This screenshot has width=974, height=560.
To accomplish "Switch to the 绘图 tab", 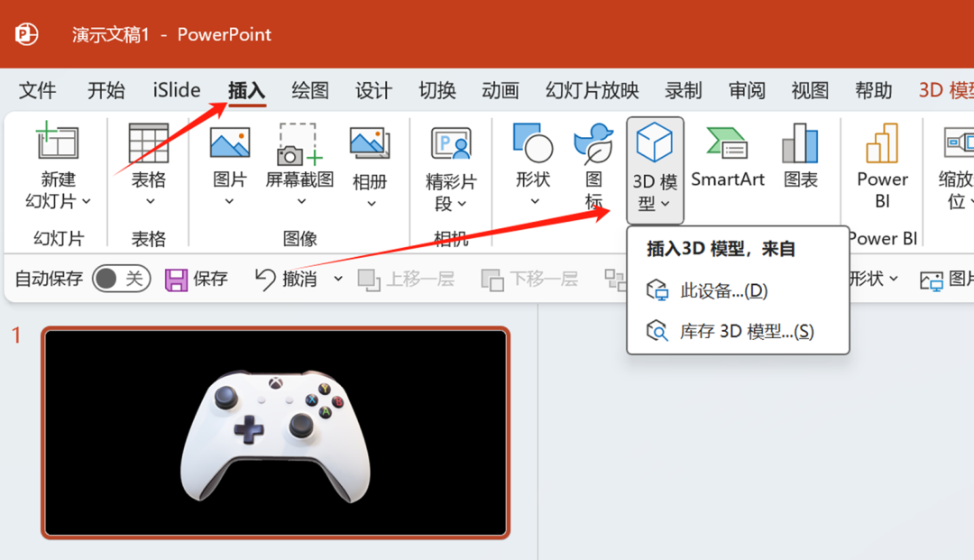I will coord(310,91).
